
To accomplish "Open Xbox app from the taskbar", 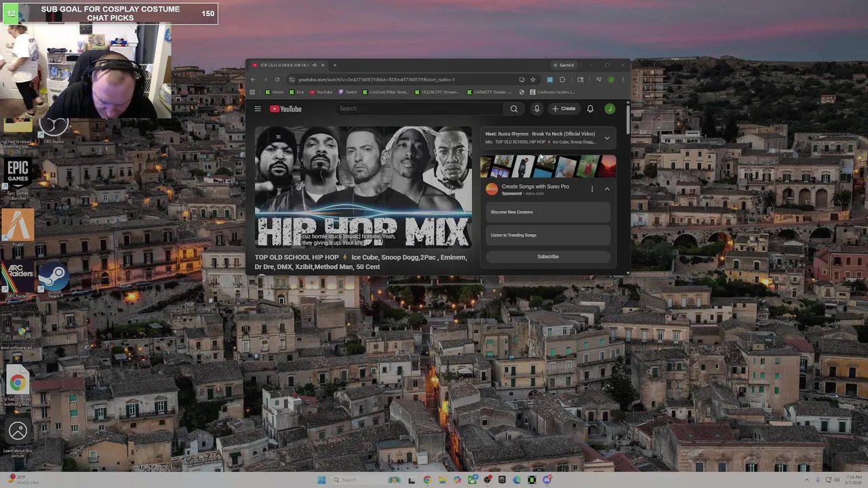I will click(473, 480).
